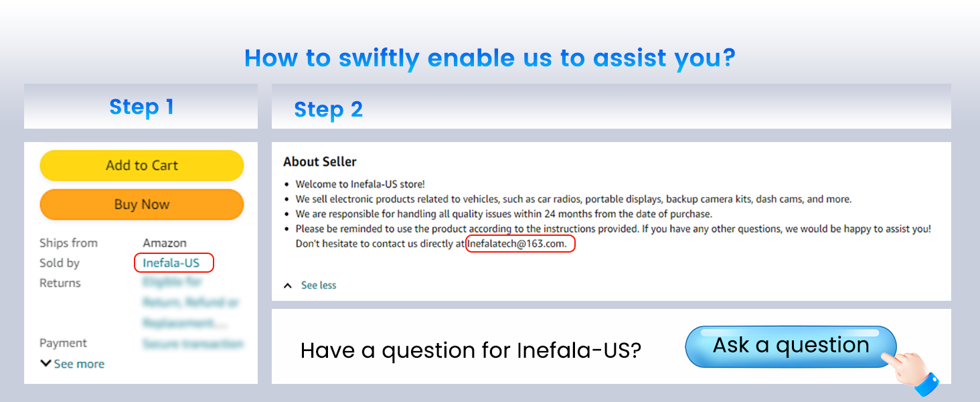The image size is (980, 402).
Task: Click the Step 1 header
Action: click(141, 107)
